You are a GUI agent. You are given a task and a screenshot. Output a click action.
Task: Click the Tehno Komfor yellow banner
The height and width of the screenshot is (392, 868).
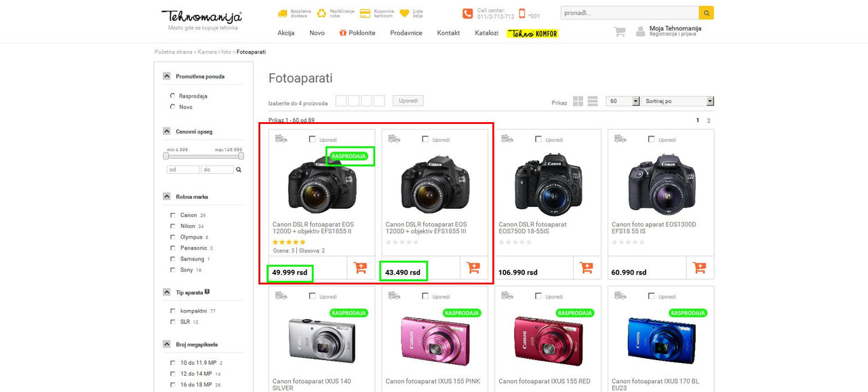click(x=532, y=33)
